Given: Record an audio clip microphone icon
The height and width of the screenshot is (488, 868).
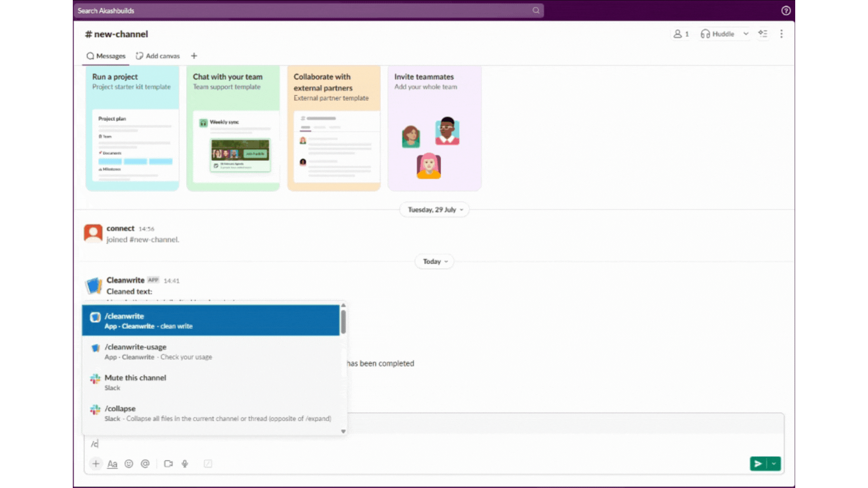Looking at the screenshot, I should pyautogui.click(x=185, y=464).
